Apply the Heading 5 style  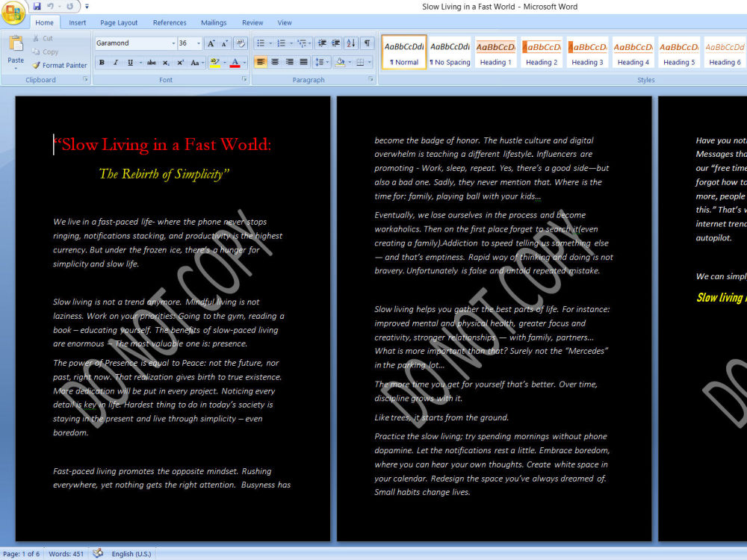coord(679,52)
